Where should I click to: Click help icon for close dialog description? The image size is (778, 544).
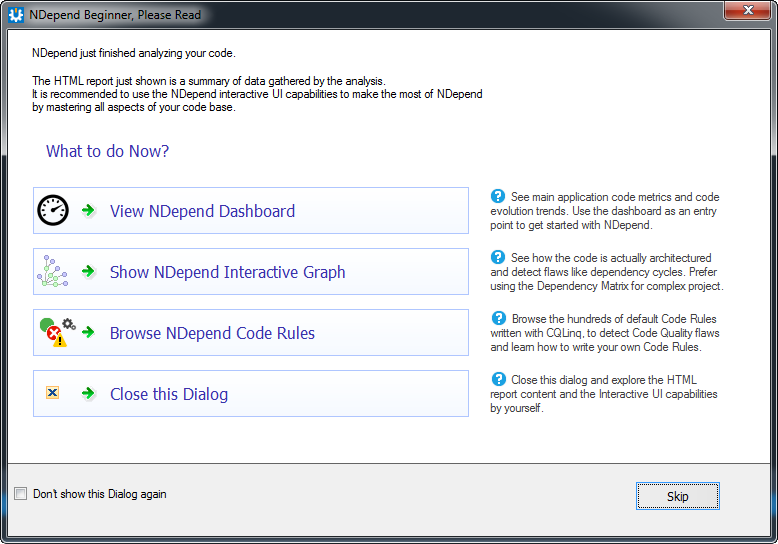pyautogui.click(x=498, y=379)
